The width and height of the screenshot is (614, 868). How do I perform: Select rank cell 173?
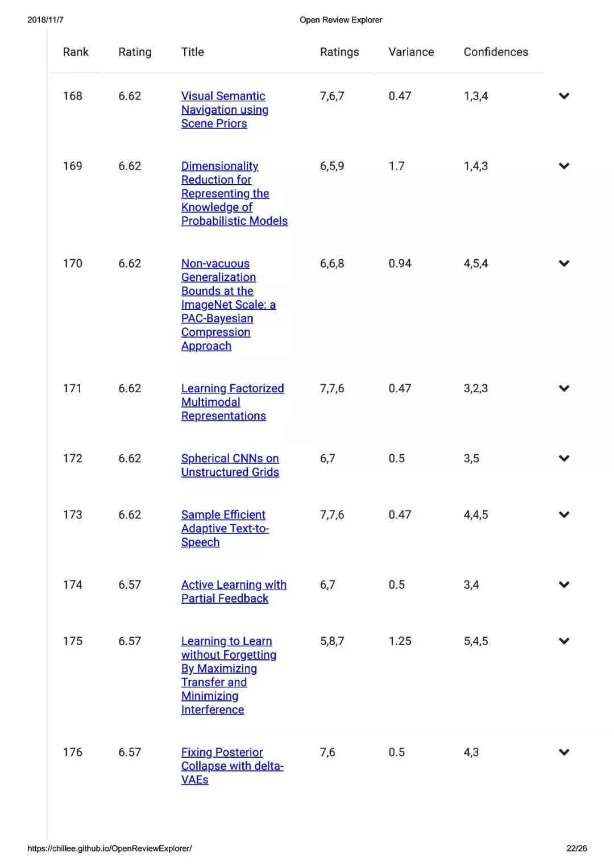point(72,514)
